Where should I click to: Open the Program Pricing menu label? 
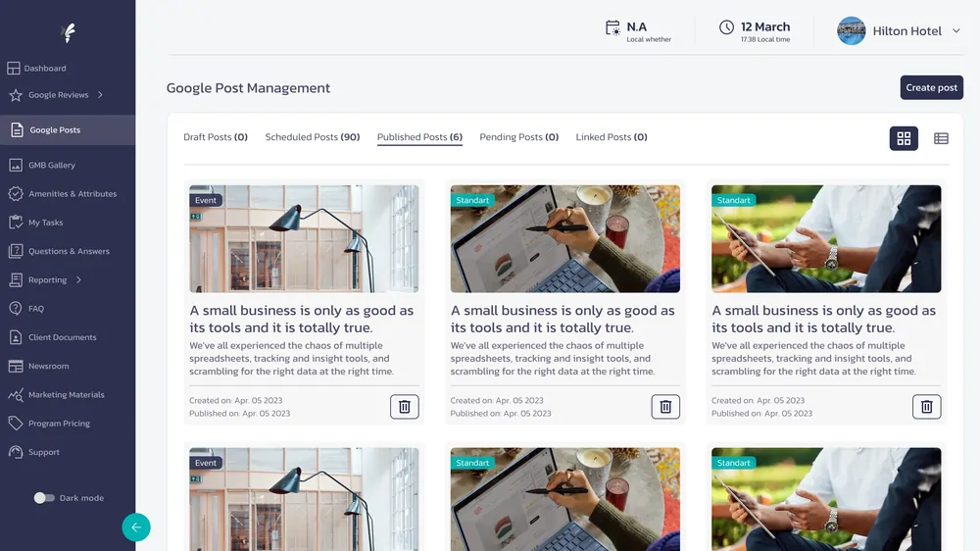click(59, 424)
